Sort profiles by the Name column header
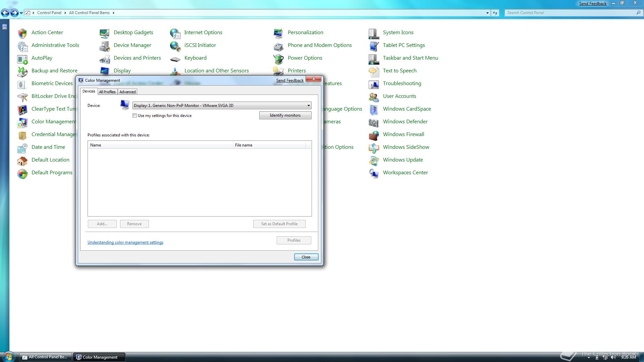 160,145
